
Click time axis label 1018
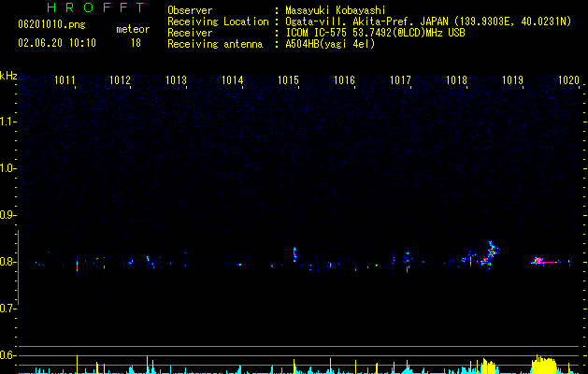(x=456, y=79)
